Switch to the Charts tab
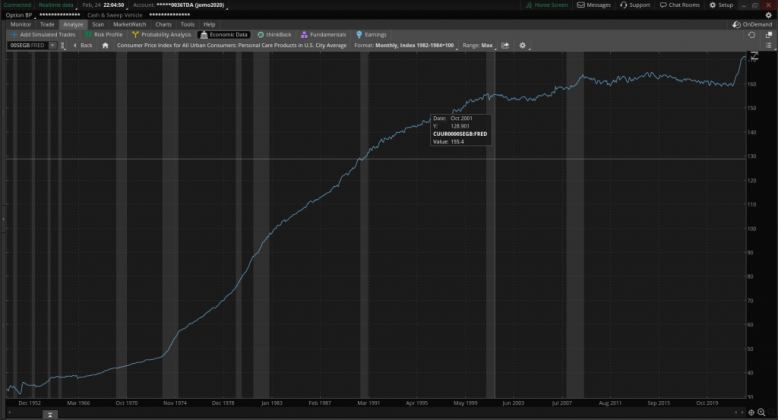 click(163, 24)
